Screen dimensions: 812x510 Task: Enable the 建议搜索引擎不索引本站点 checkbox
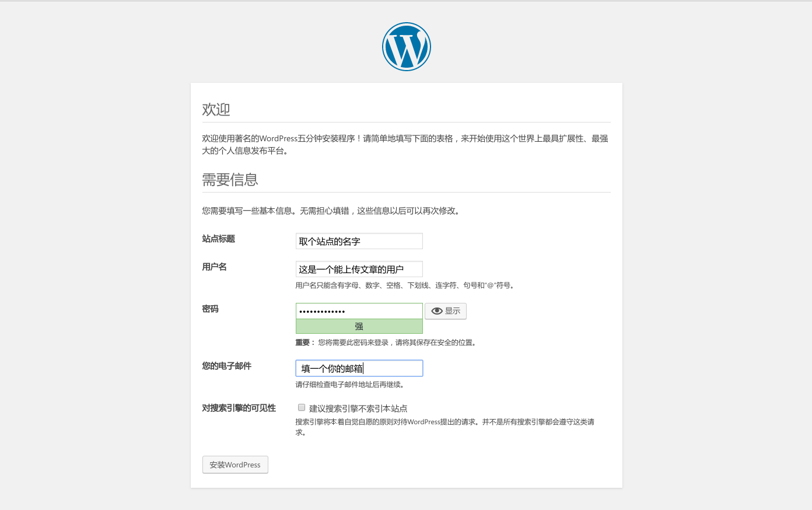(302, 407)
